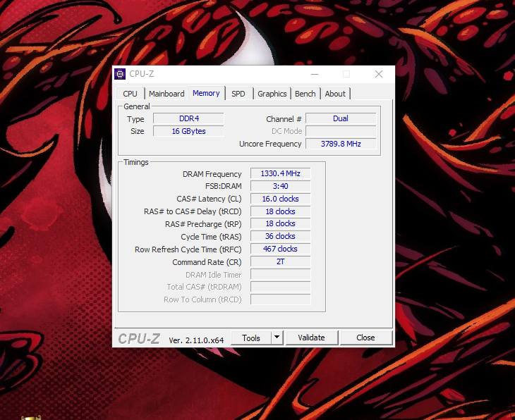Click the CPU-Z window title text
The width and height of the screenshot is (515, 420).
point(141,74)
